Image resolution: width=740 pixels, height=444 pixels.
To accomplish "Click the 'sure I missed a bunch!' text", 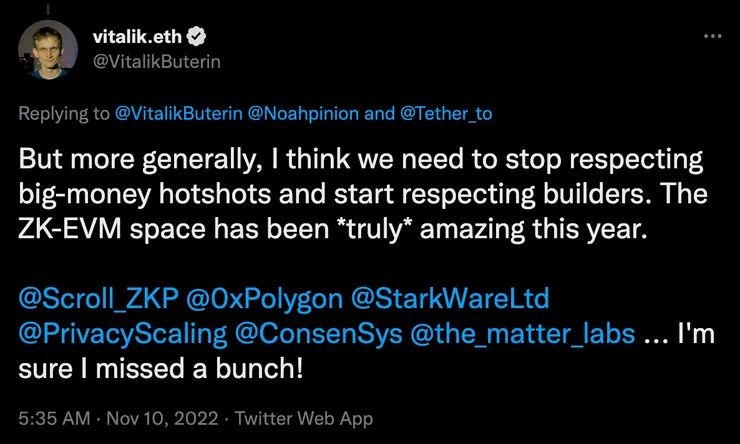I will click(x=159, y=369).
